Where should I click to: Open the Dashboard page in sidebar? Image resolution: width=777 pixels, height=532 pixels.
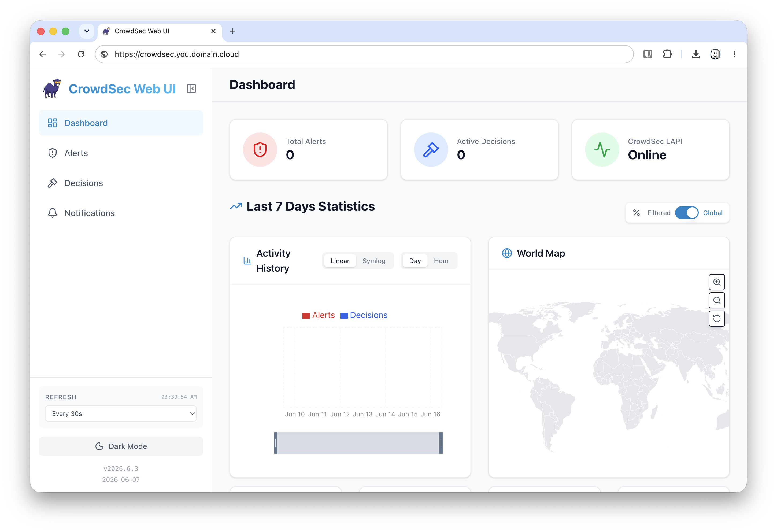tap(121, 123)
